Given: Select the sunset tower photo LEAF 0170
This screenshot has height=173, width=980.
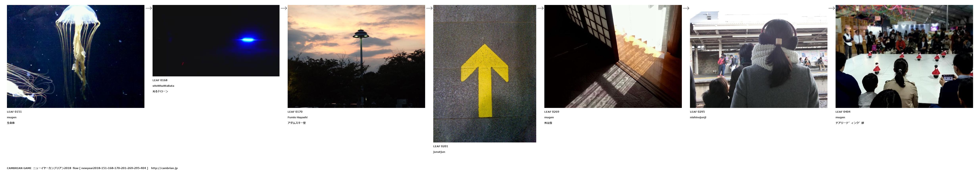Looking at the screenshot, I should tap(356, 56).
